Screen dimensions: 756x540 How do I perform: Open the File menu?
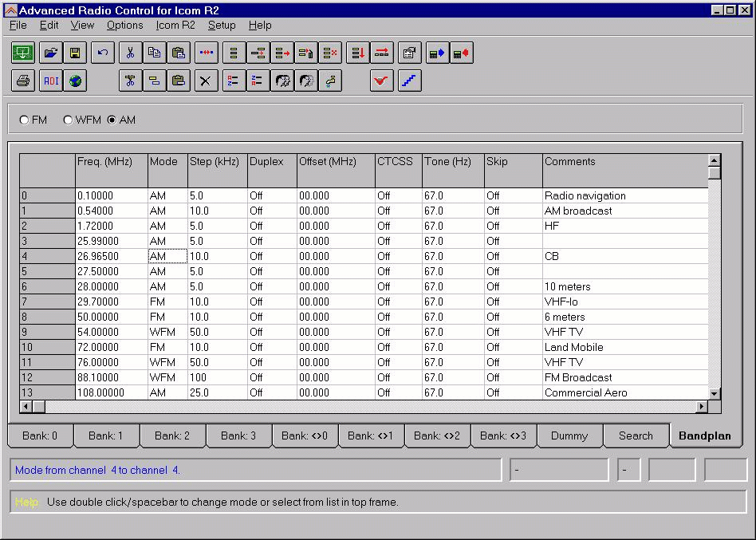coord(18,25)
